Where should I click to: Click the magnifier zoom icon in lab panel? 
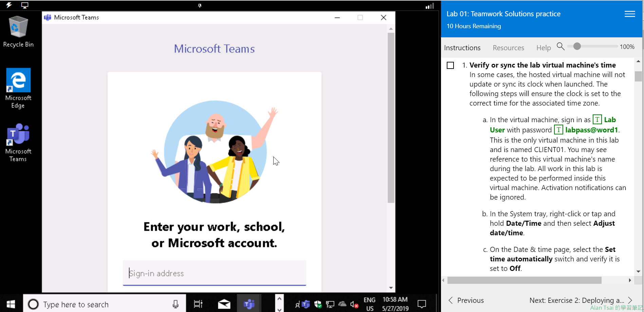[560, 46]
